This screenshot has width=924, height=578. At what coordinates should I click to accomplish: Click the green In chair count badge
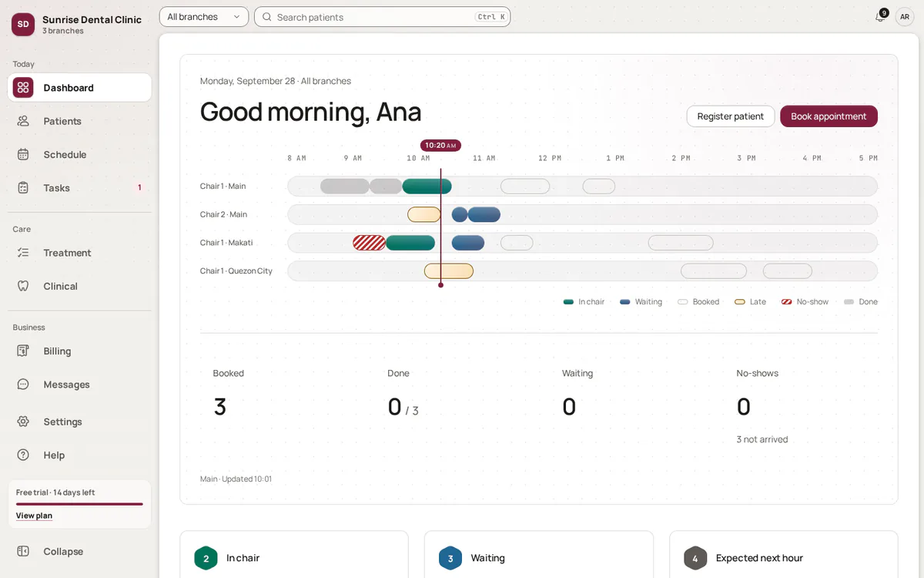pos(206,558)
